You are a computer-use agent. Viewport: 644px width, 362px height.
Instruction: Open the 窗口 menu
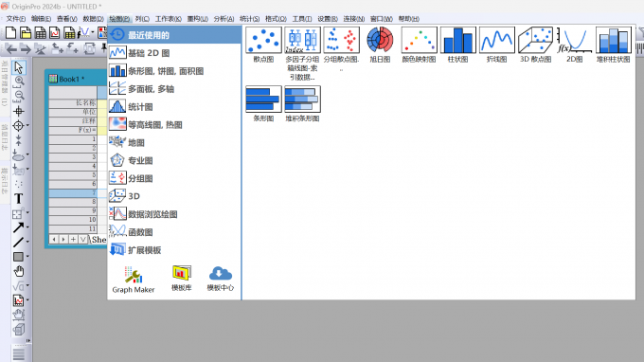tap(381, 19)
